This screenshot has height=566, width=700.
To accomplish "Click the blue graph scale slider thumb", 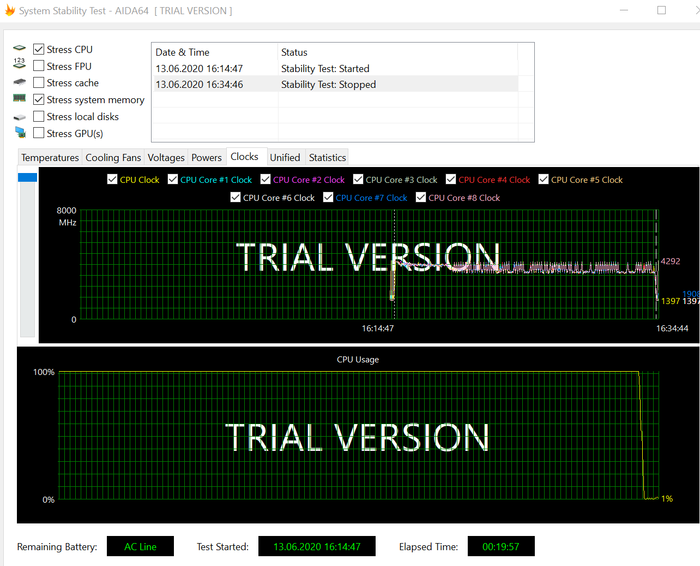I will pyautogui.click(x=27, y=177).
